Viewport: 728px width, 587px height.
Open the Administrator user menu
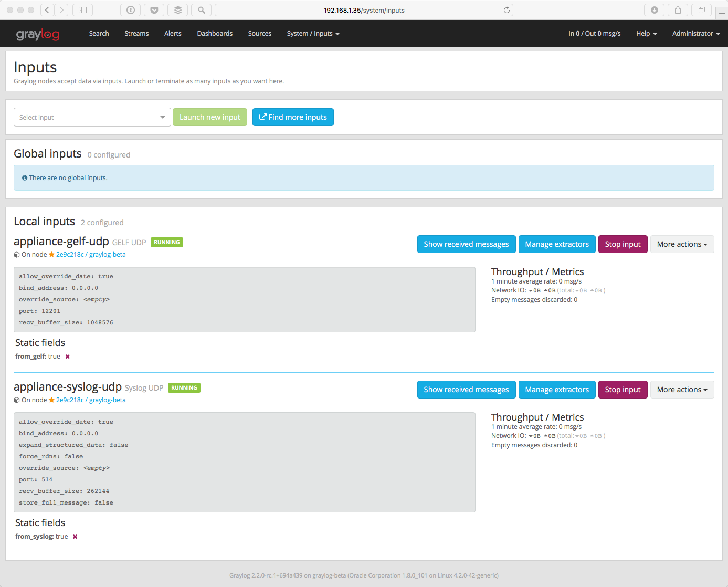coord(695,34)
